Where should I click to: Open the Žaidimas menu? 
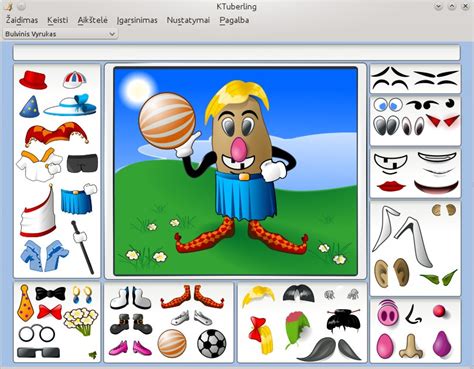(x=22, y=20)
